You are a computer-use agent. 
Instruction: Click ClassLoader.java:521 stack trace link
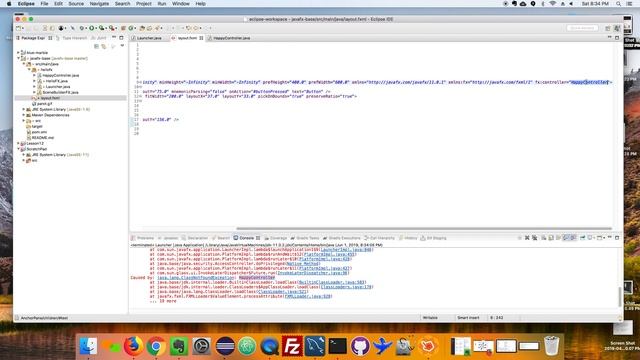(282, 292)
